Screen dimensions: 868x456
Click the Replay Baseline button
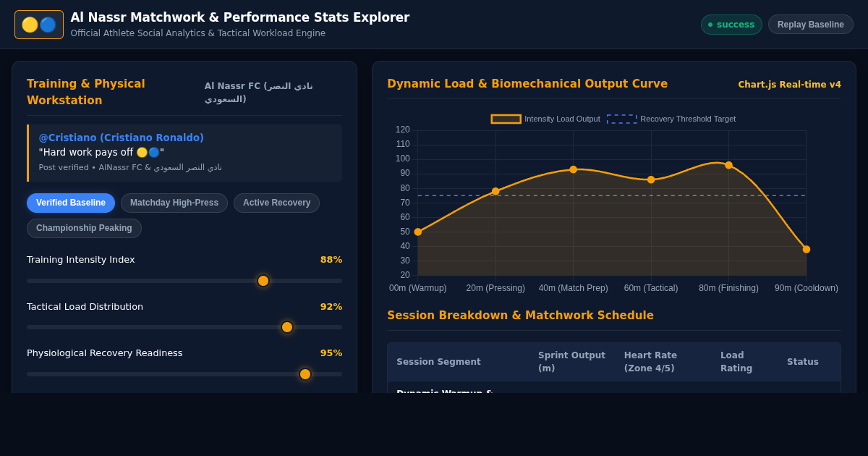pos(811,25)
